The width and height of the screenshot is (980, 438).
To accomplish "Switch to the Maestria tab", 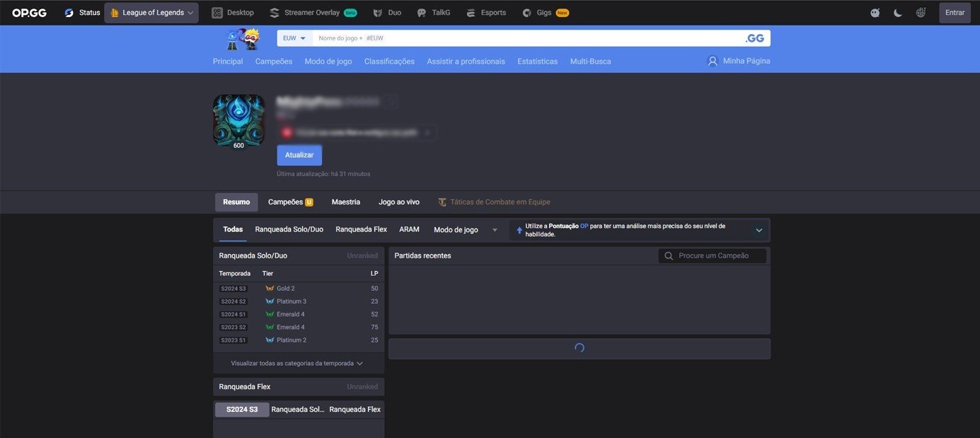I will 346,202.
